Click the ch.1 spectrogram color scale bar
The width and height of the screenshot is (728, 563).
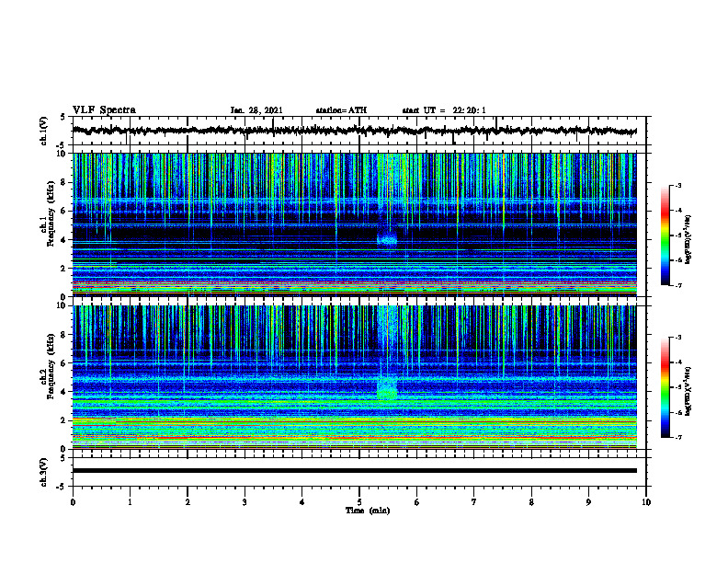(x=665, y=236)
